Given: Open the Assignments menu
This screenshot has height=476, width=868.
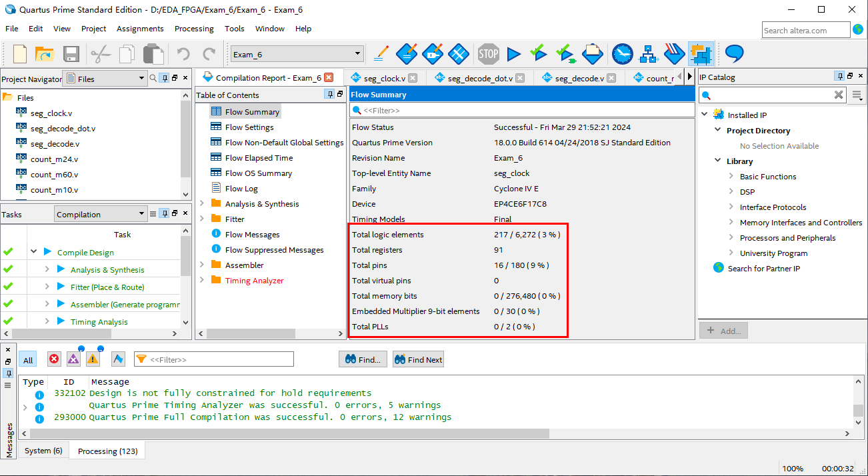Looking at the screenshot, I should 140,29.
